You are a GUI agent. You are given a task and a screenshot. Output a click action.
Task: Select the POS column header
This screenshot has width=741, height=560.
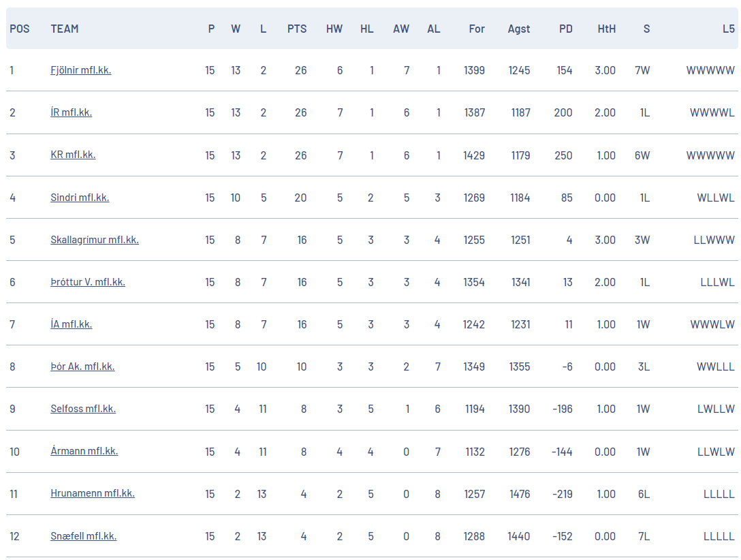[x=19, y=29]
